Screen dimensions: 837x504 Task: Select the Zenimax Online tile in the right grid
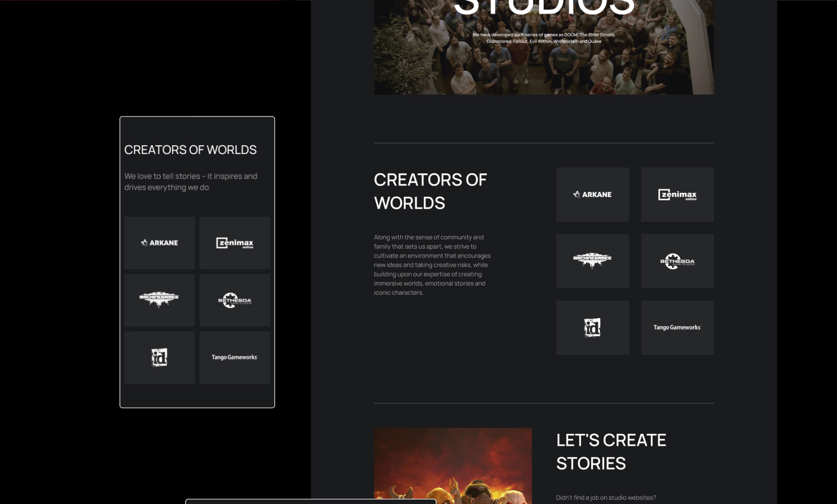677,194
